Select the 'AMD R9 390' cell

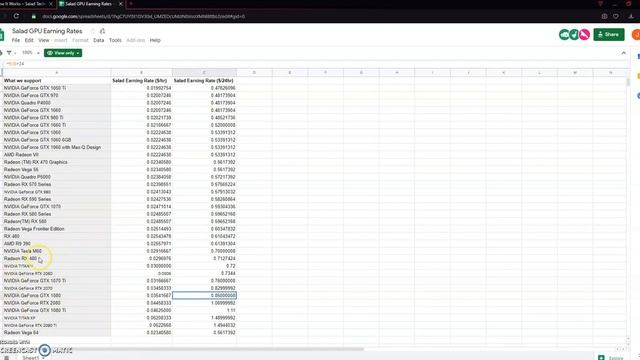(57, 244)
